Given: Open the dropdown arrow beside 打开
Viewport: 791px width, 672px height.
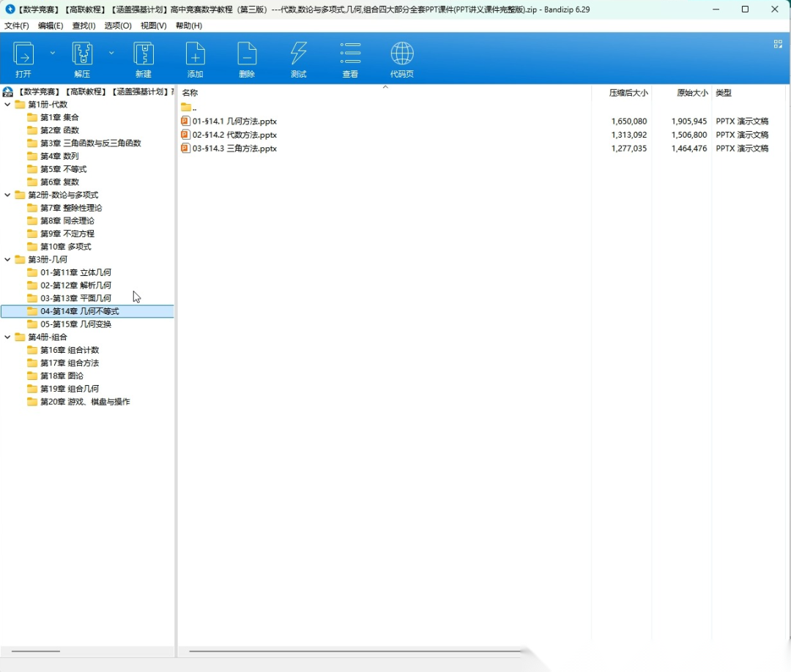Looking at the screenshot, I should pos(53,53).
